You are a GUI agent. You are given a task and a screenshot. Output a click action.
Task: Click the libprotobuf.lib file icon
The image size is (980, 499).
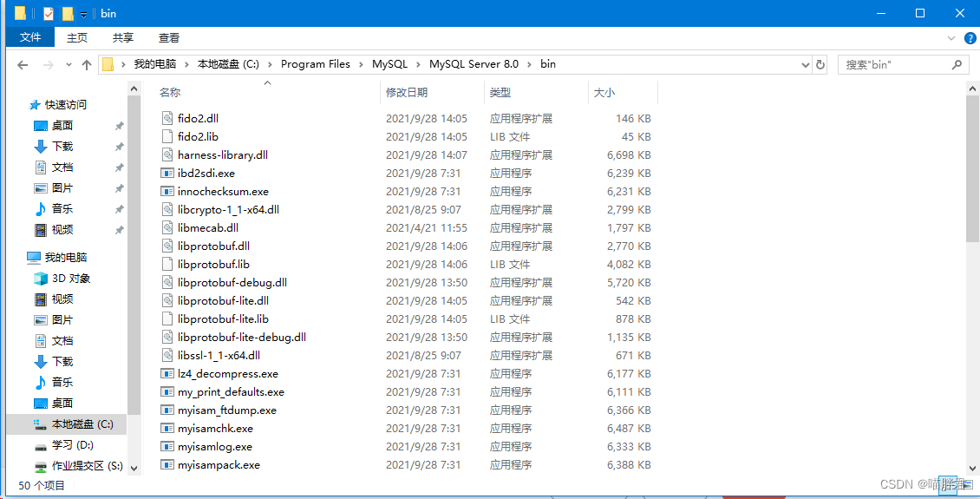pyautogui.click(x=167, y=265)
